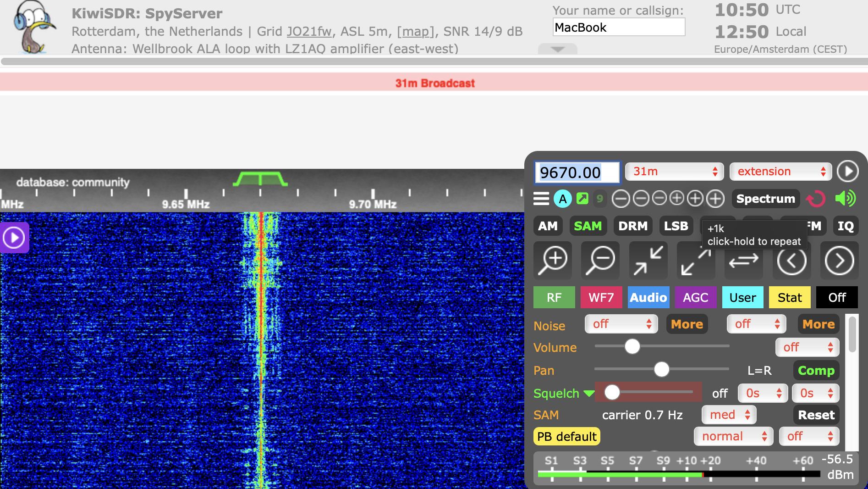Image resolution: width=868 pixels, height=489 pixels.
Task: Toggle the Comp compression button
Action: [x=816, y=370]
